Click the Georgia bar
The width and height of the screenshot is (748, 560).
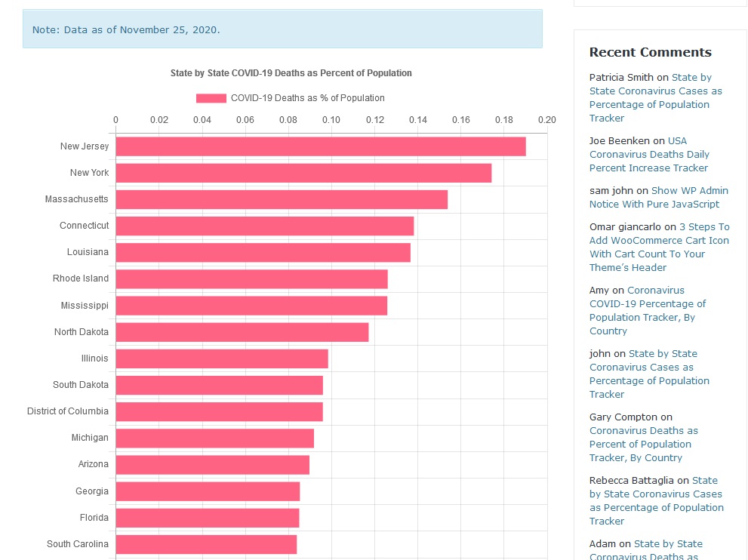pos(208,492)
